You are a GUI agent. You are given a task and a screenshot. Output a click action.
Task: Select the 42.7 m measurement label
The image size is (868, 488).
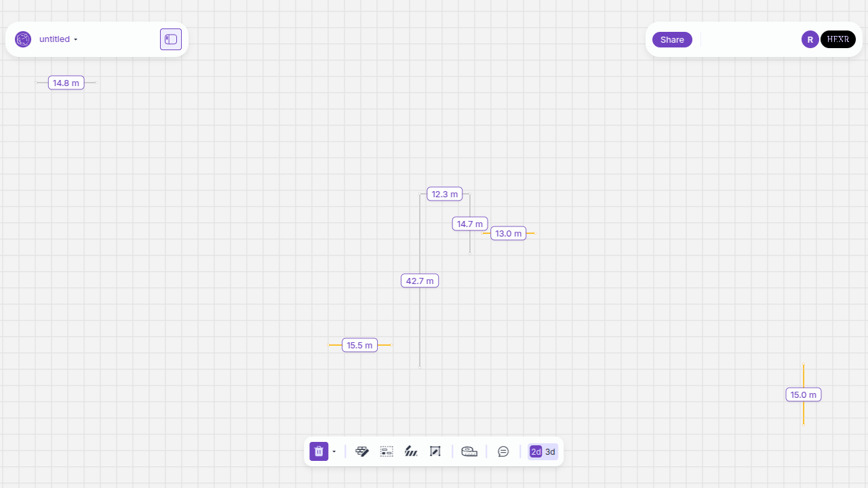420,281
